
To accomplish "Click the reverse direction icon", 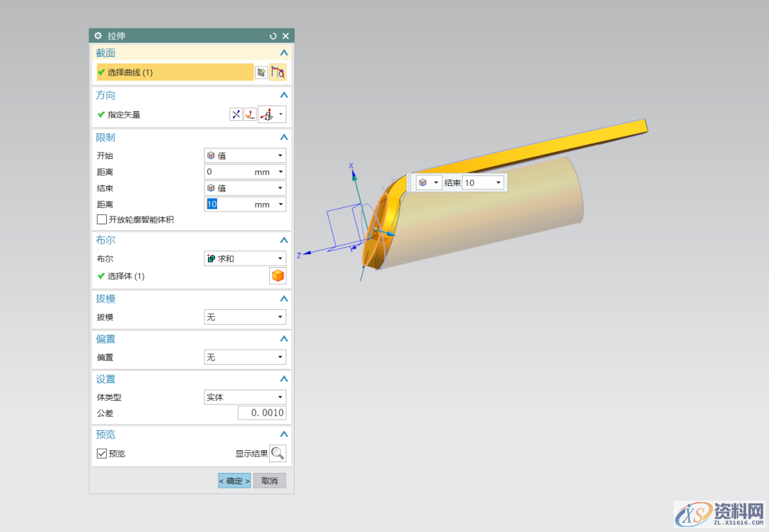I will (236, 115).
